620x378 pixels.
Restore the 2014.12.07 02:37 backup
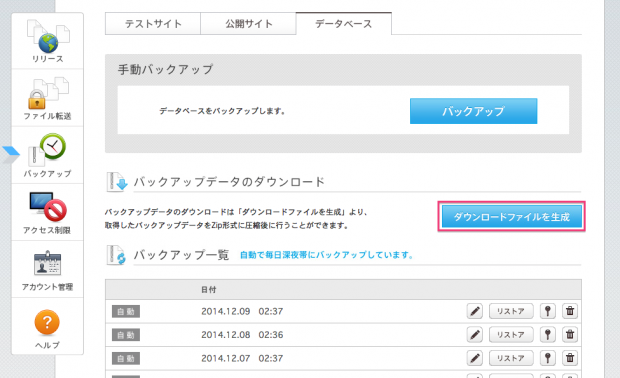511,358
